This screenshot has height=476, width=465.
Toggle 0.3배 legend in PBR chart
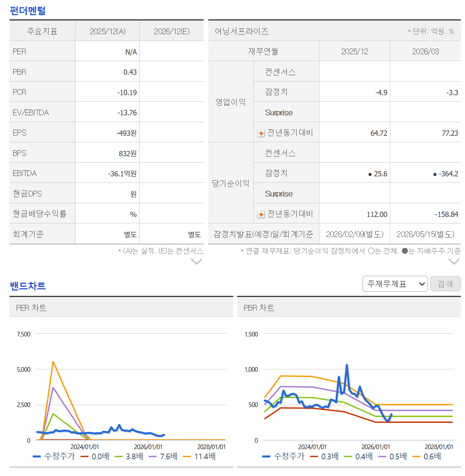click(x=324, y=456)
